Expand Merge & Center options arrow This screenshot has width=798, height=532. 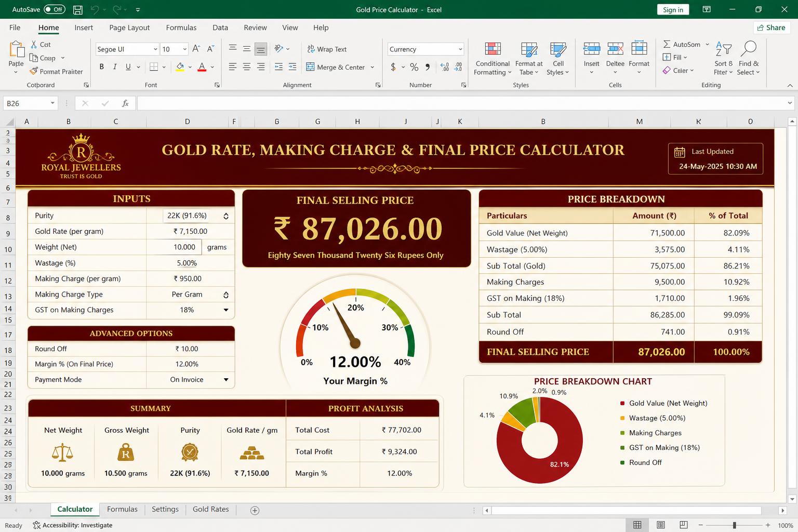(373, 67)
